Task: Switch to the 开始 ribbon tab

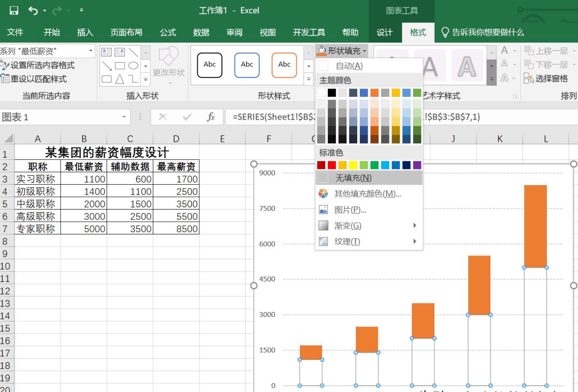Action: [x=51, y=32]
